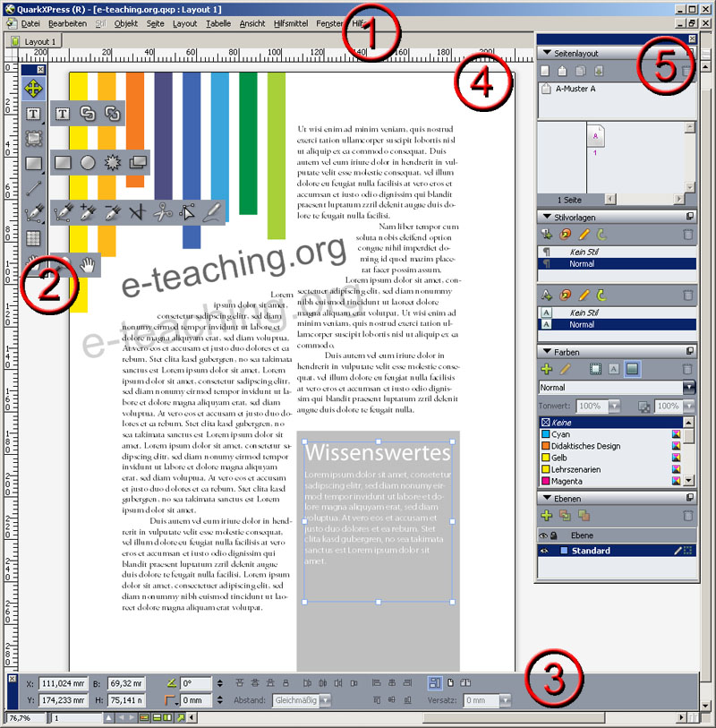
Task: Select the Cyan color swatch
Action: coord(610,434)
